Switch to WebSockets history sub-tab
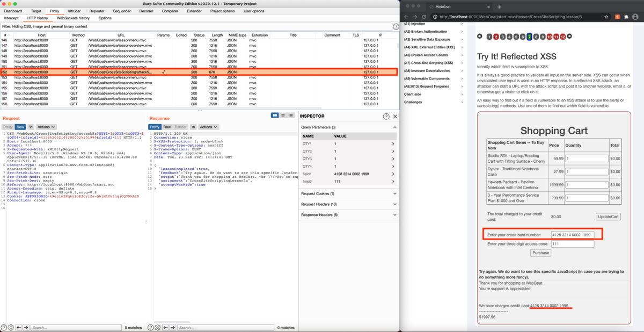 tap(73, 18)
